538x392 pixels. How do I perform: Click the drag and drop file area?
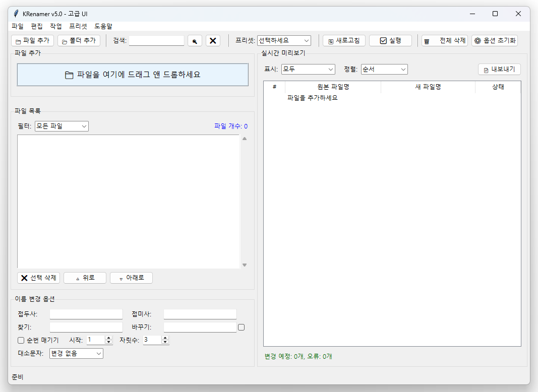(x=133, y=75)
